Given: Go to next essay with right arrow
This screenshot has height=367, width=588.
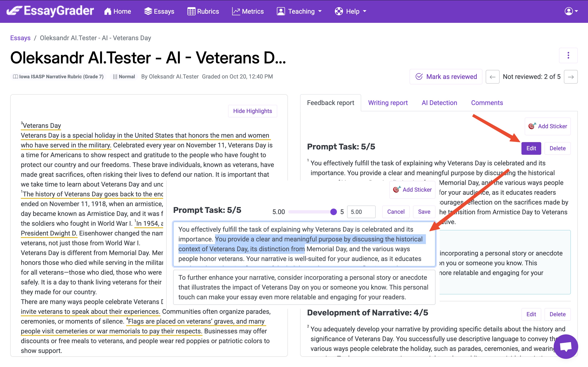Looking at the screenshot, I should click(570, 77).
